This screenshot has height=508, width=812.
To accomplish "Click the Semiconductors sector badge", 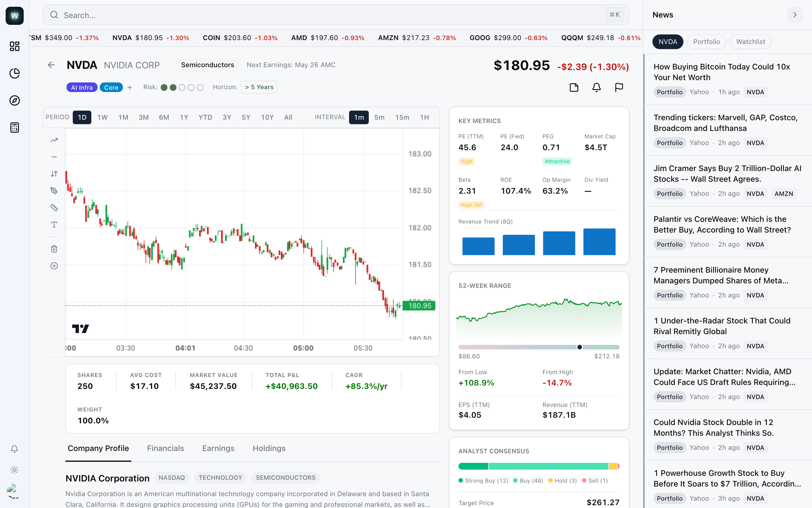I will [x=208, y=65].
